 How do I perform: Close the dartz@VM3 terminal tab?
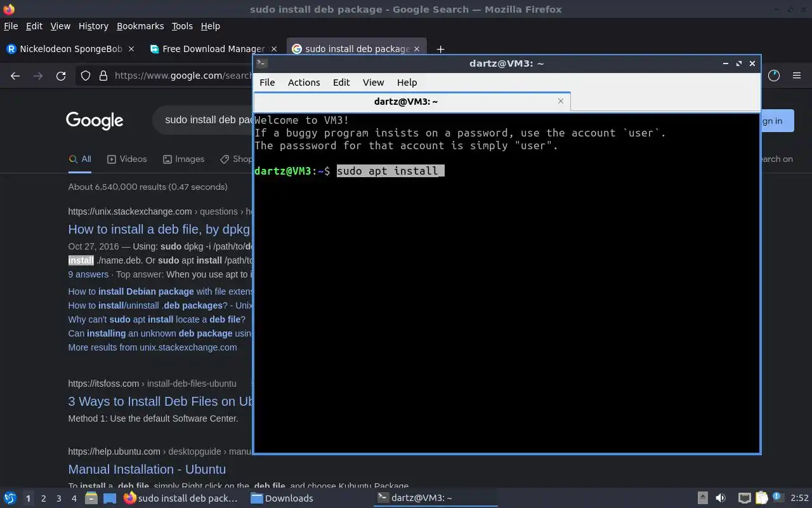[560, 101]
